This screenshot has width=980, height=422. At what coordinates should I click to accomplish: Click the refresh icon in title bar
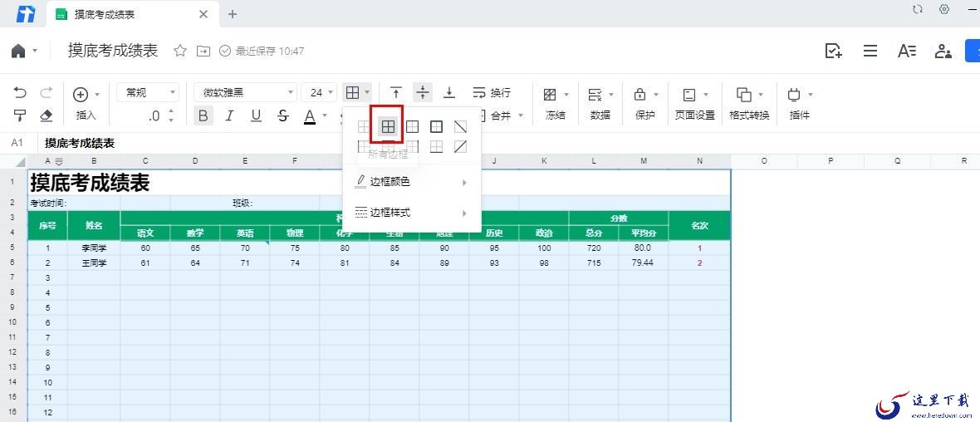[x=918, y=9]
